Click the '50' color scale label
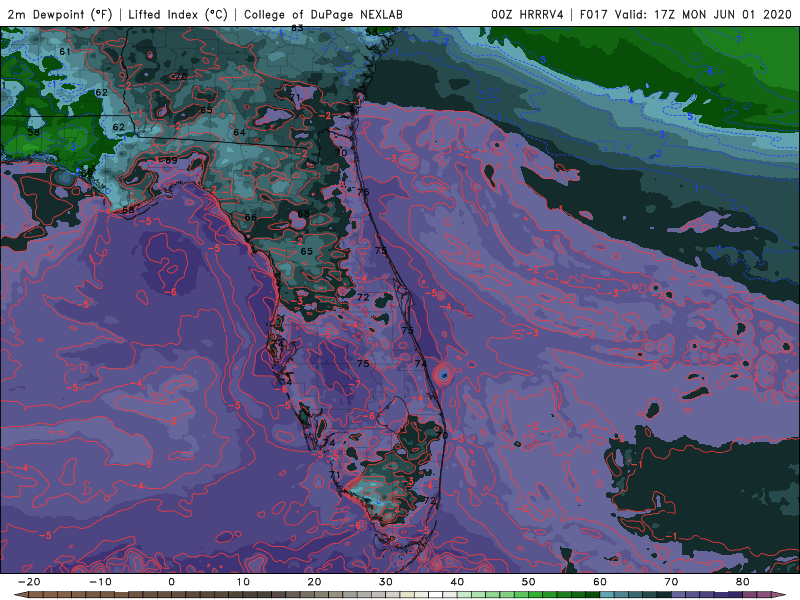Screen dimensions: 800x600 pos(529,582)
